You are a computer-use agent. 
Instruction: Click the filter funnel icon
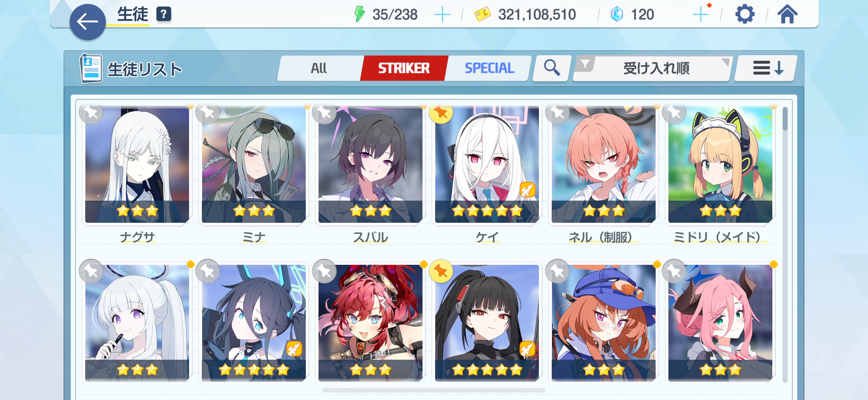[585, 64]
